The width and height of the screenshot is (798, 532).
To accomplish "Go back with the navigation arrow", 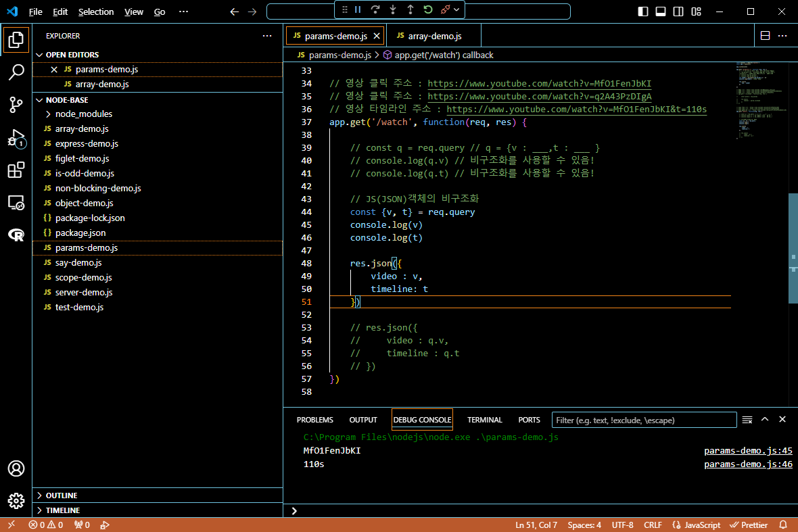I will (x=234, y=11).
